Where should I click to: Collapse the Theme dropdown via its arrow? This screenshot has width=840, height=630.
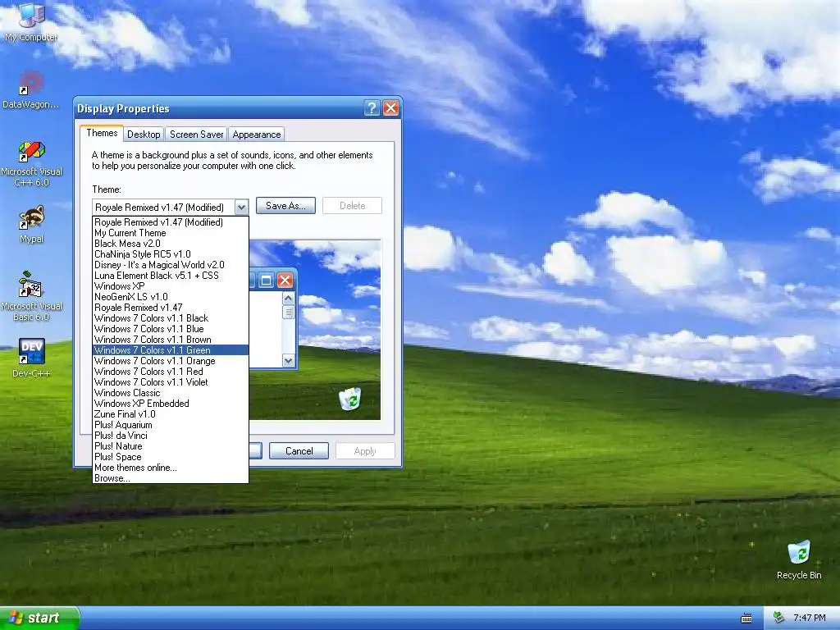point(242,207)
